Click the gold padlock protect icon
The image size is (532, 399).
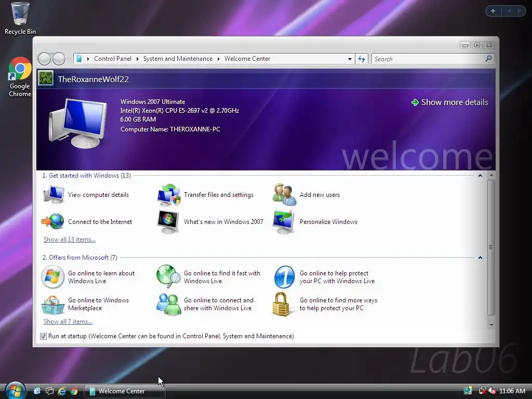pyautogui.click(x=281, y=304)
